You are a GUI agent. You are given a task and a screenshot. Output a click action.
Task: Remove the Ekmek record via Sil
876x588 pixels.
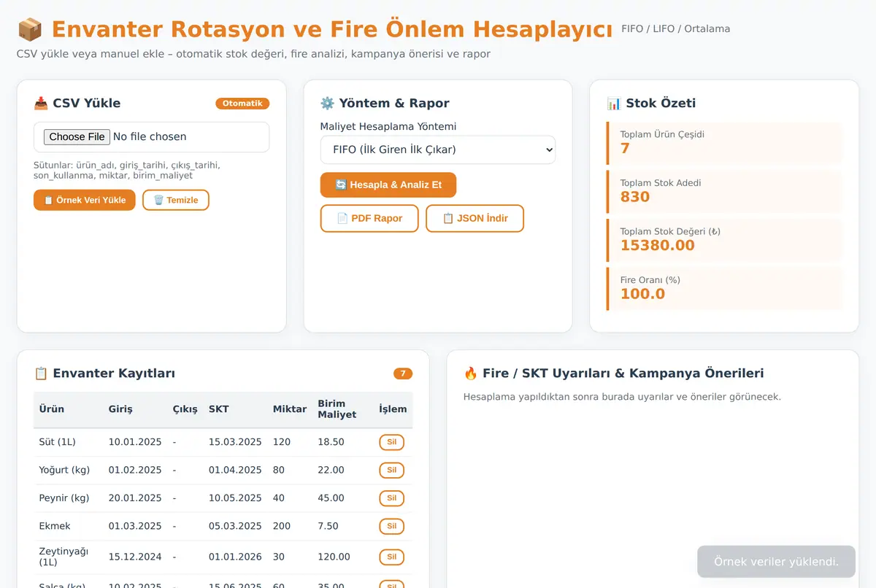[391, 526]
